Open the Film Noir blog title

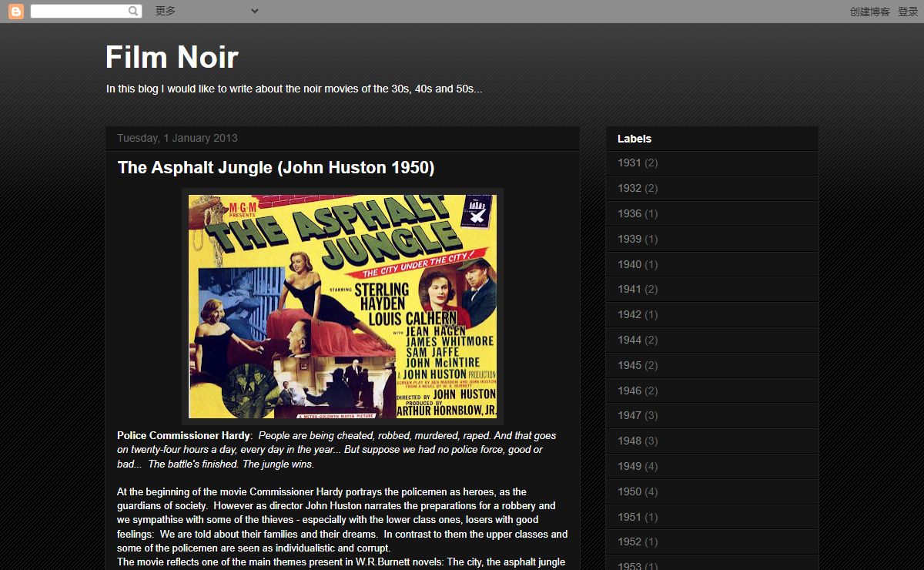point(172,58)
